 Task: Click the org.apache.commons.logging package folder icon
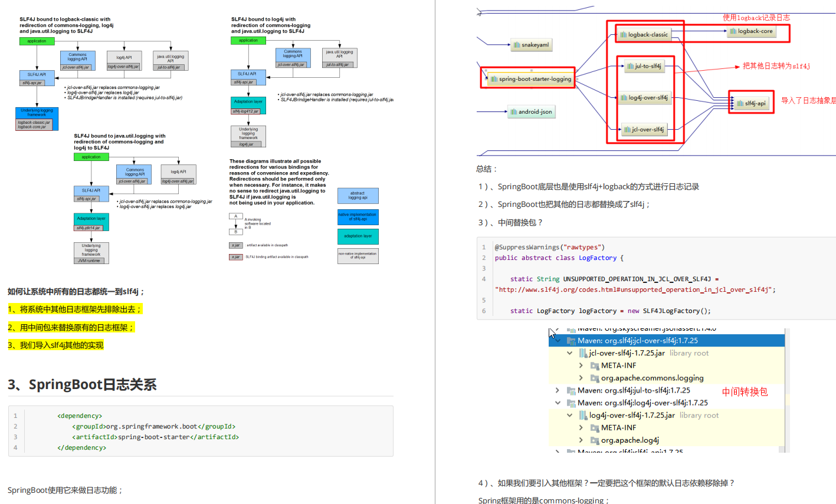595,378
